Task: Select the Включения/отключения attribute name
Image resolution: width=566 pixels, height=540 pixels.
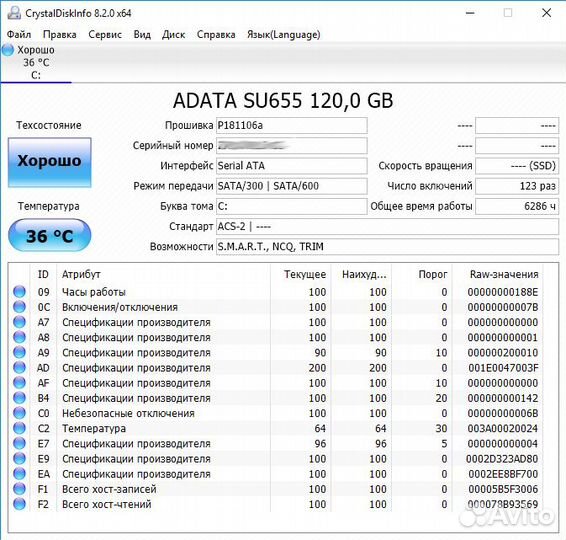Action: click(x=120, y=307)
